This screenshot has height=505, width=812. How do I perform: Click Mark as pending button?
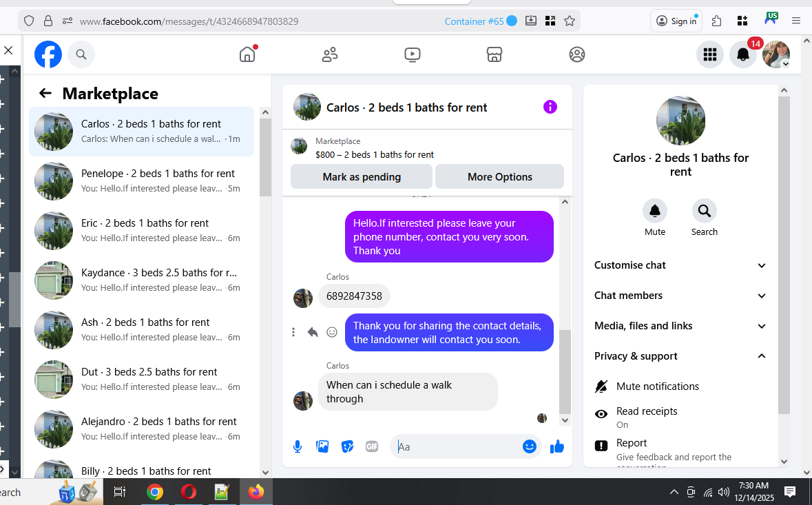[362, 176]
